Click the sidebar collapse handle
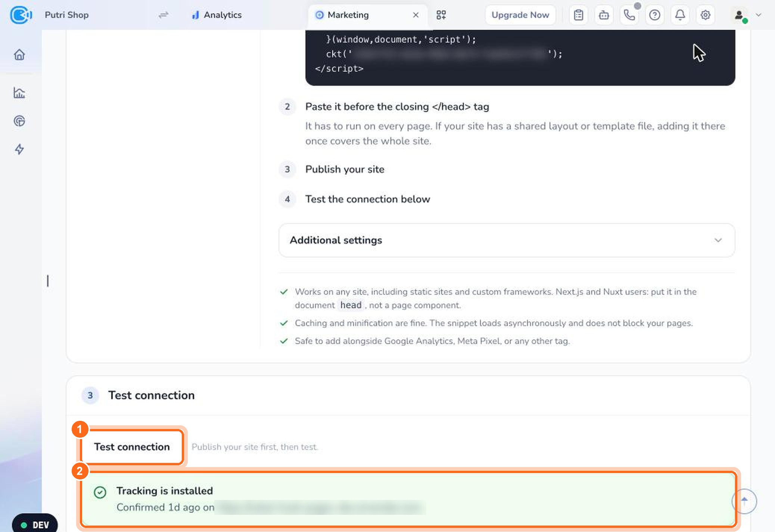775x532 pixels. [48, 281]
